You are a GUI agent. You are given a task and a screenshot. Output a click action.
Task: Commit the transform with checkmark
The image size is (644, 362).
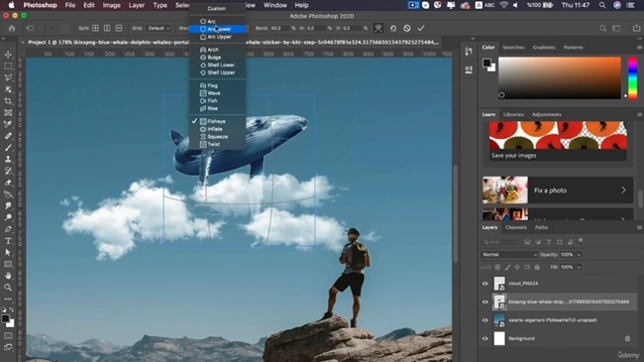[421, 28]
